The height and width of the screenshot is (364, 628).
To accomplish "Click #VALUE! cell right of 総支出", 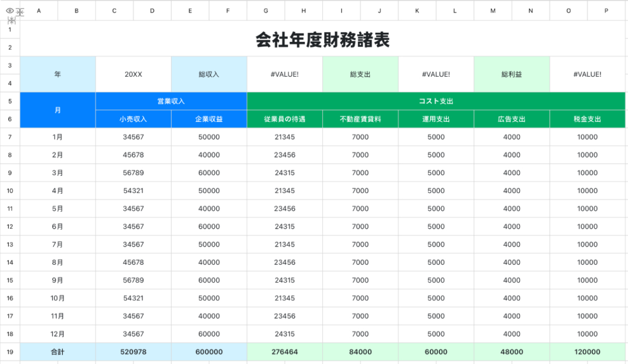I will [436, 74].
